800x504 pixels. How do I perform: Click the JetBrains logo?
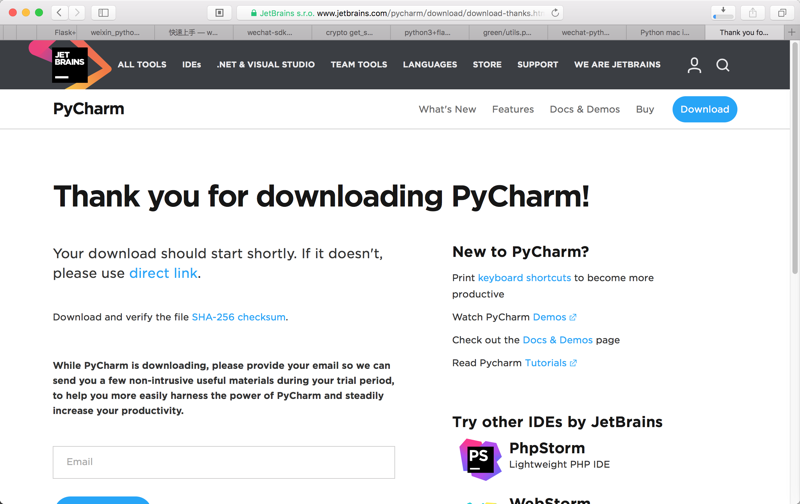(70, 64)
